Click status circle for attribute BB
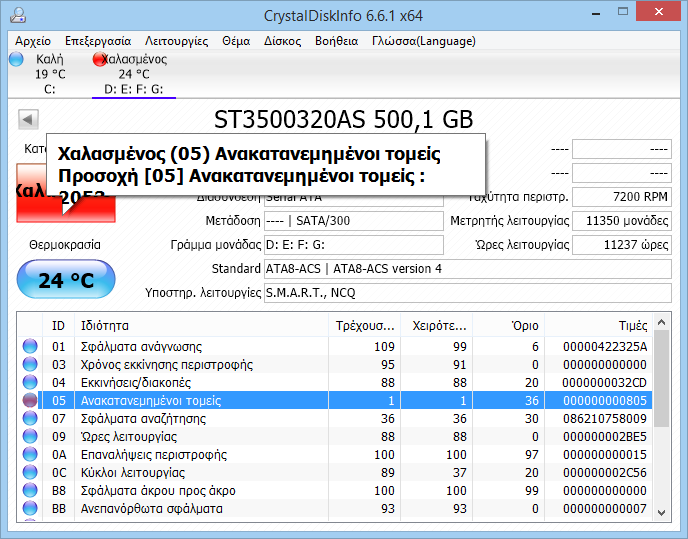 (x=30, y=508)
